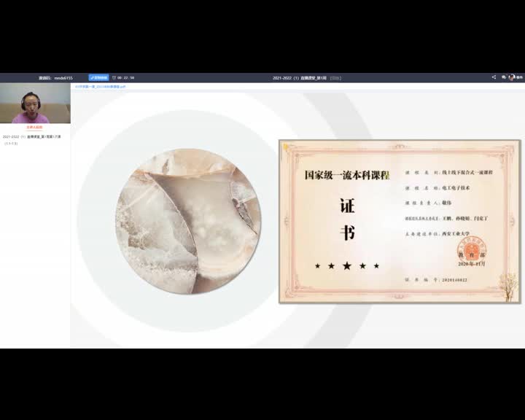The height and width of the screenshot is (420, 525).
Task: Click the share icon in top bar
Action: (494, 77)
